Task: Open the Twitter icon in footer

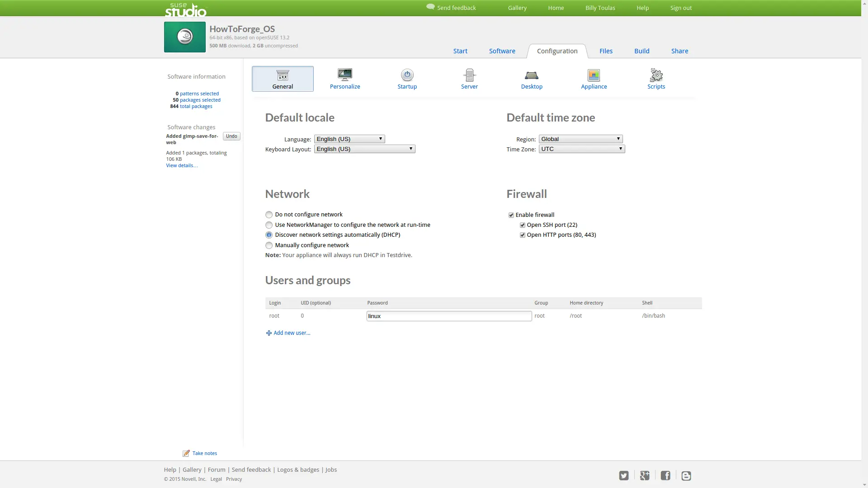Action: pos(624,475)
